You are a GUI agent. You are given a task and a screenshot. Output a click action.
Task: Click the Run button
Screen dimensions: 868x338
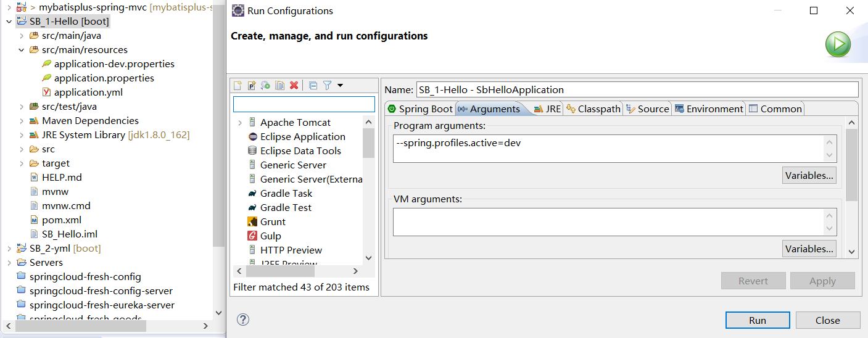[758, 320]
